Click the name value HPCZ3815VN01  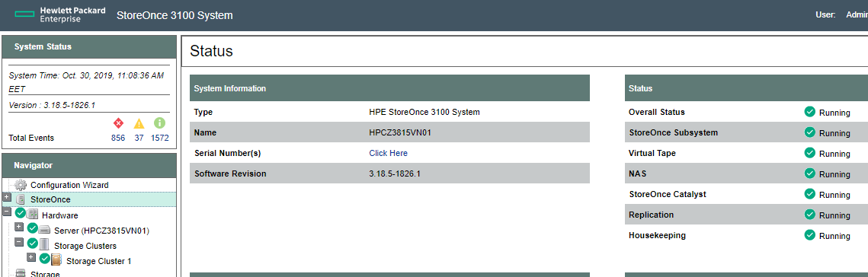[400, 132]
